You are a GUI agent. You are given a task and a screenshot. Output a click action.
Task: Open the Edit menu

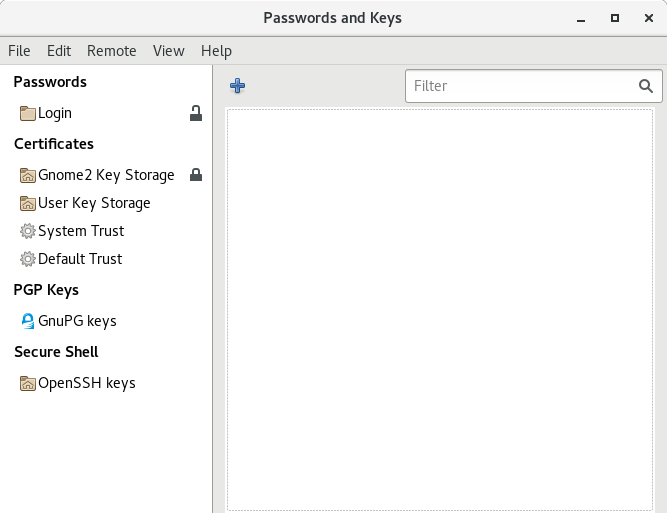pos(59,51)
